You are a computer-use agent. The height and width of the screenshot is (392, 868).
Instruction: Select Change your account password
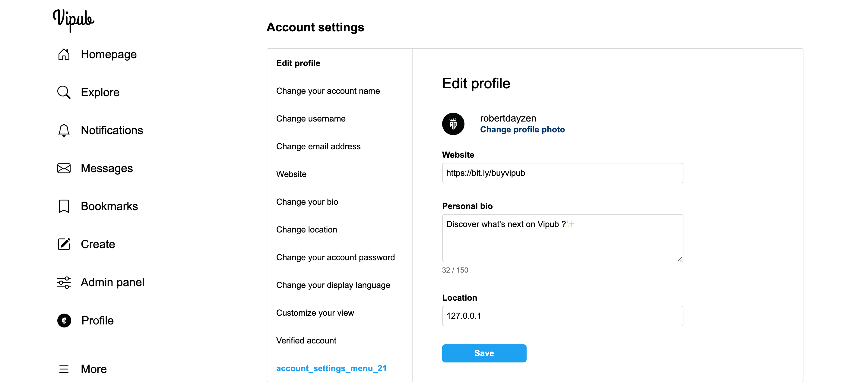point(335,257)
